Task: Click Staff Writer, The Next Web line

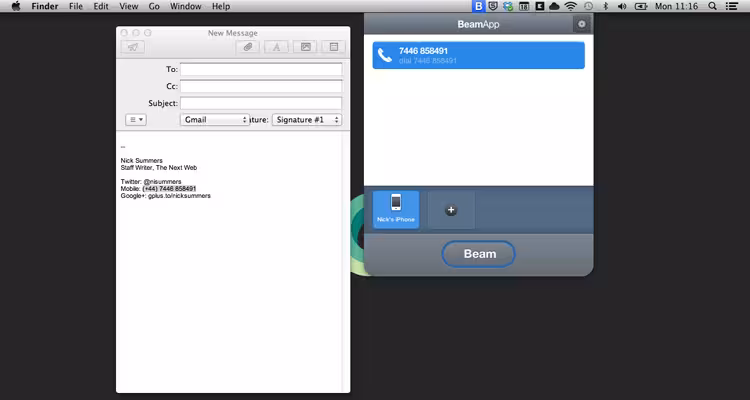Action: 159,168
